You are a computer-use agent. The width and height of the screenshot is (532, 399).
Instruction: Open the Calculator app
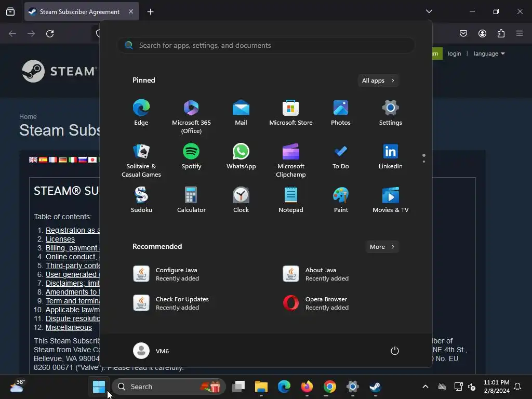pyautogui.click(x=191, y=200)
